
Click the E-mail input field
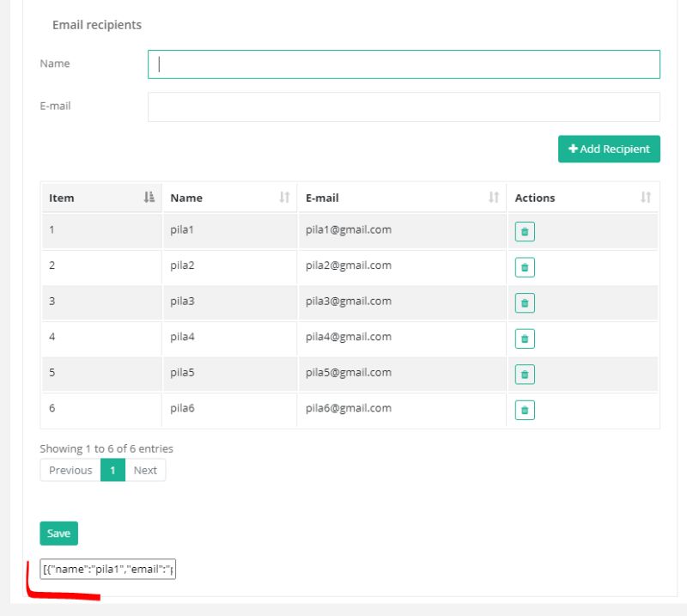pos(404,106)
